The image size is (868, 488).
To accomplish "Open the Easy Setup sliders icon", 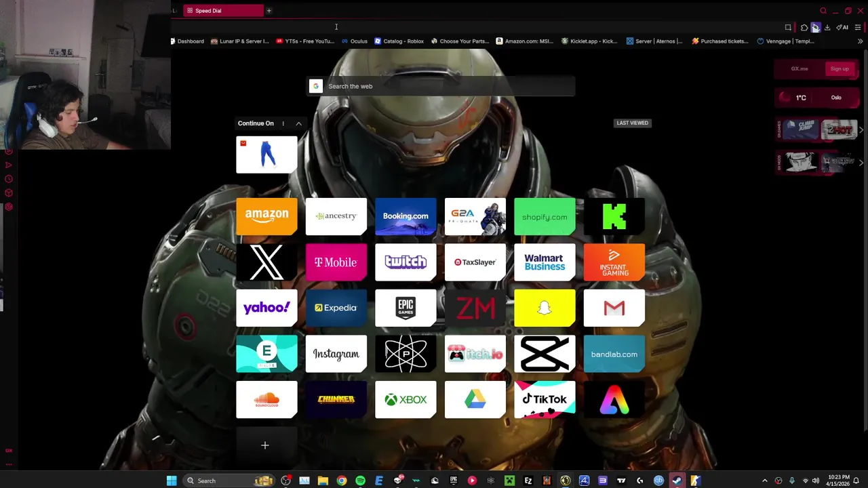I will pyautogui.click(x=858, y=28).
